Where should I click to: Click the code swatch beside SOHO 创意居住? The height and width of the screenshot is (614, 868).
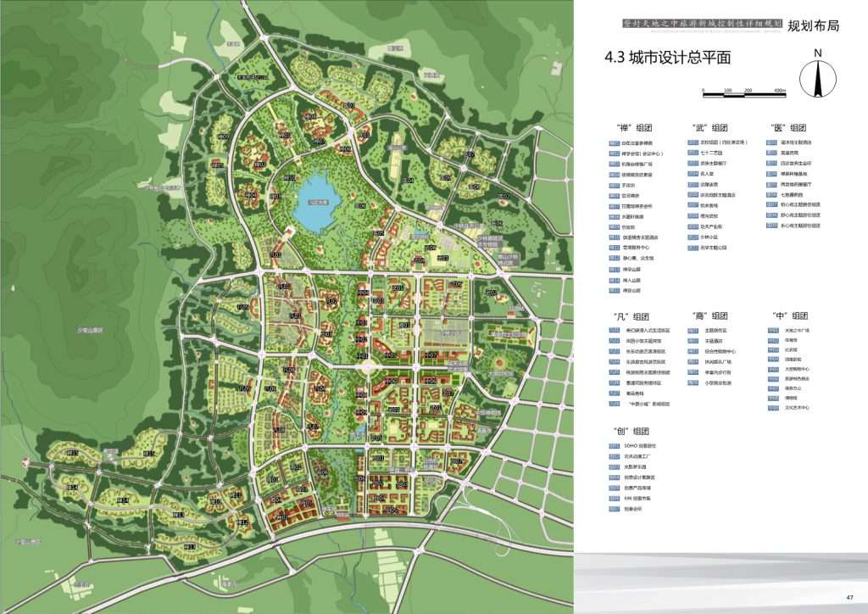615,446
